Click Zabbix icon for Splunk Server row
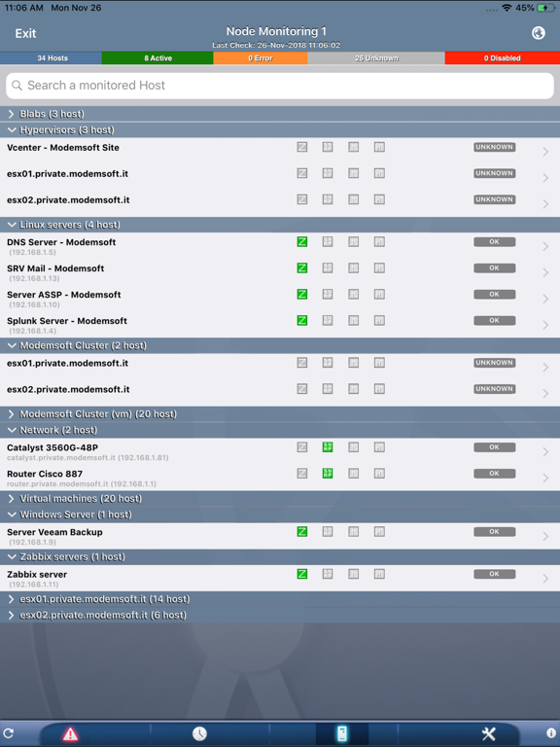The image size is (560, 747). pos(302,321)
